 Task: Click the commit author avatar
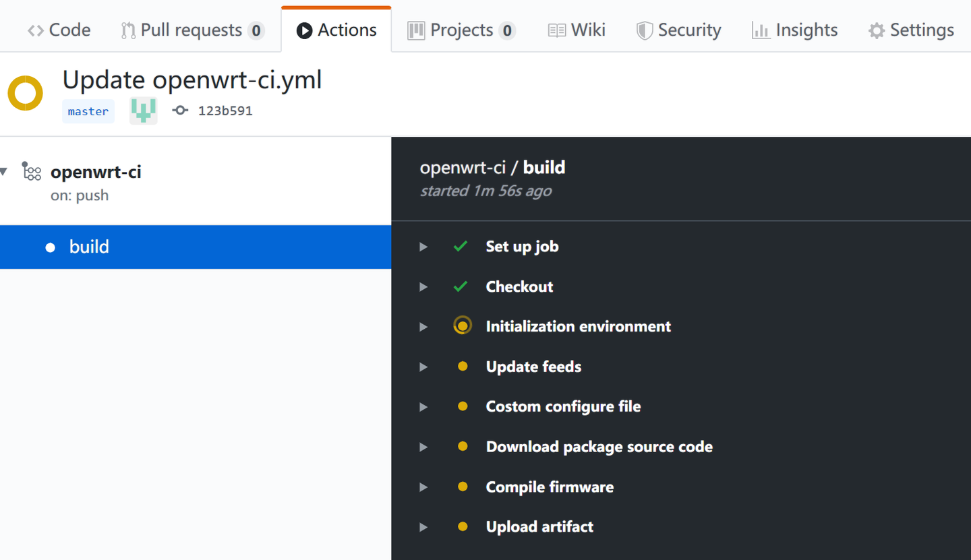[x=142, y=110]
